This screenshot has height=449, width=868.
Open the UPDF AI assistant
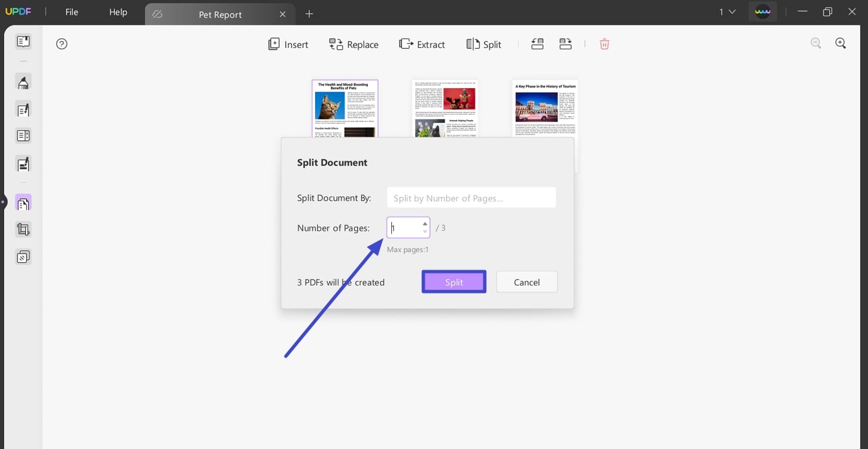pos(763,11)
